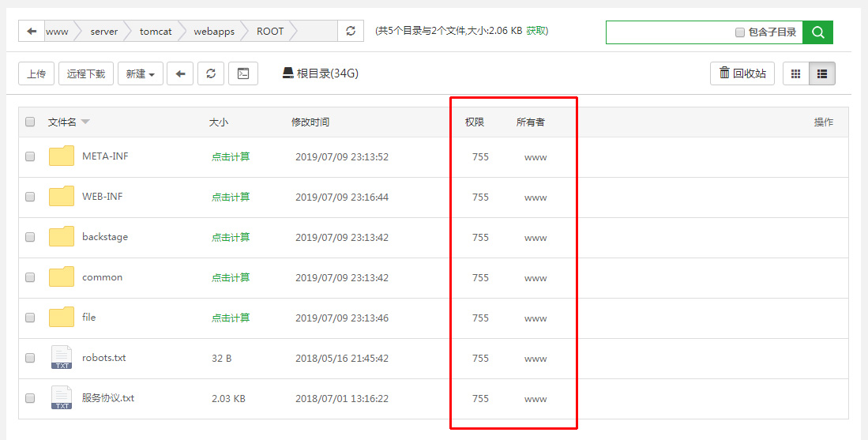Navigate to tomcat in the breadcrumb
Image resolution: width=868 pixels, height=440 pixels.
(156, 32)
